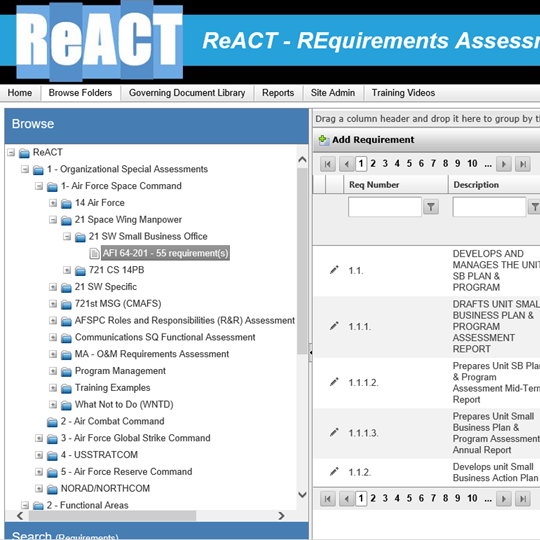Viewport: 540px width, 540px height.
Task: Collapse the ReACT root node
Action: coord(11,152)
